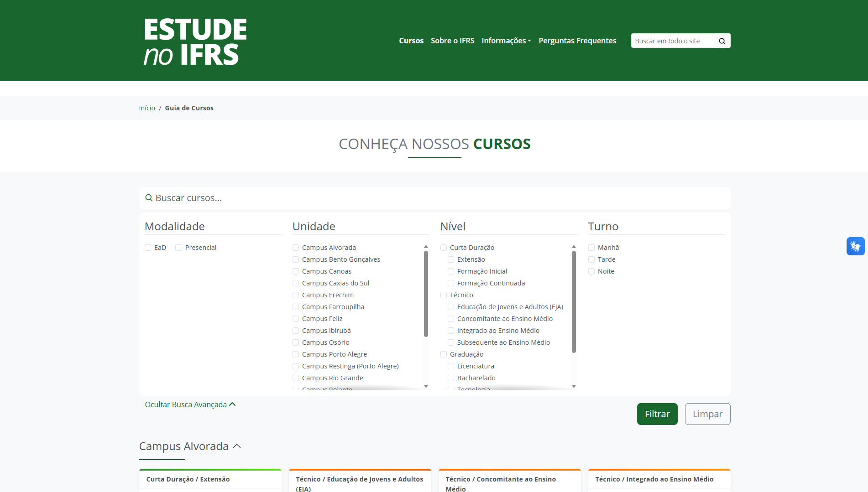868x492 pixels.
Task: Open the Cursos menu item
Action: click(411, 41)
